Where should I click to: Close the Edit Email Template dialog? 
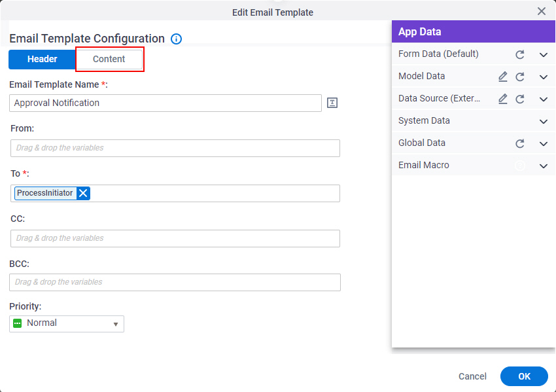542,11
